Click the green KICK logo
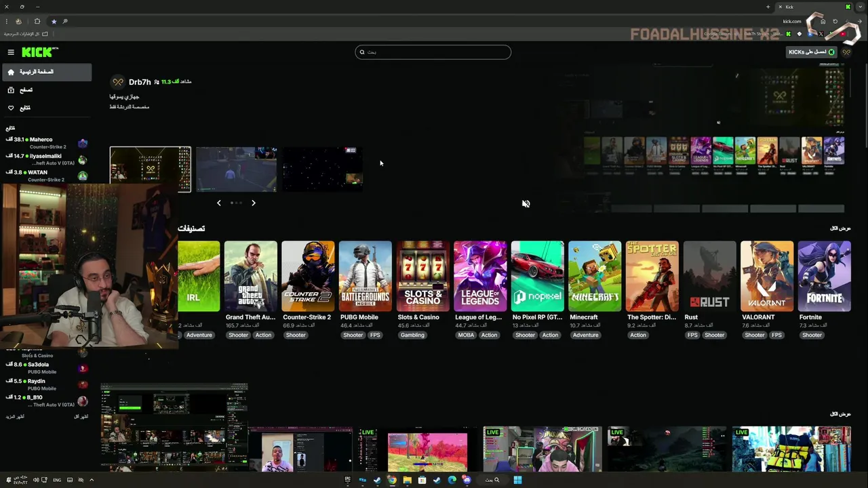This screenshot has width=868, height=488. pos(40,52)
